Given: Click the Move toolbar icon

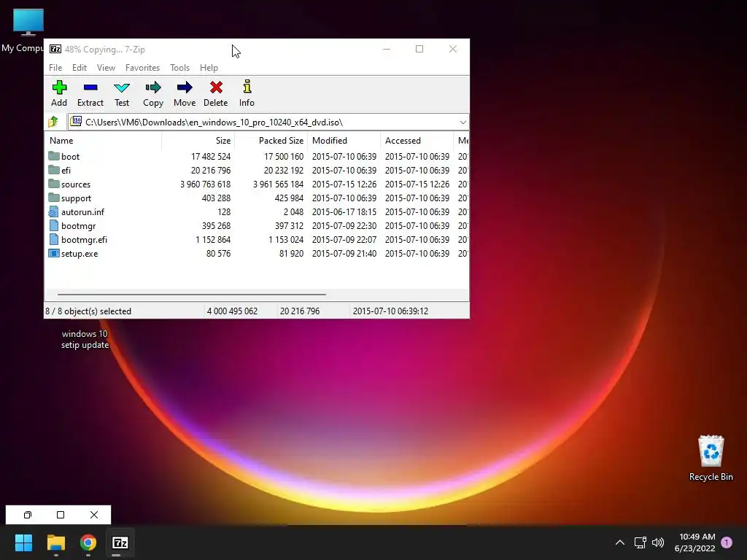Looking at the screenshot, I should 185,87.
